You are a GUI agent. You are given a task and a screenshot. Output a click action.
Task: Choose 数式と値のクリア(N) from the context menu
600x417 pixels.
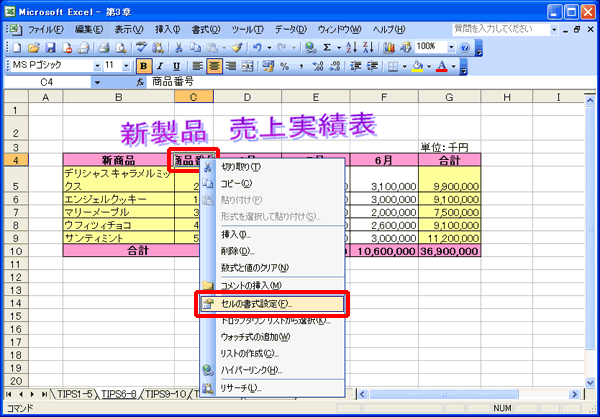click(x=272, y=268)
